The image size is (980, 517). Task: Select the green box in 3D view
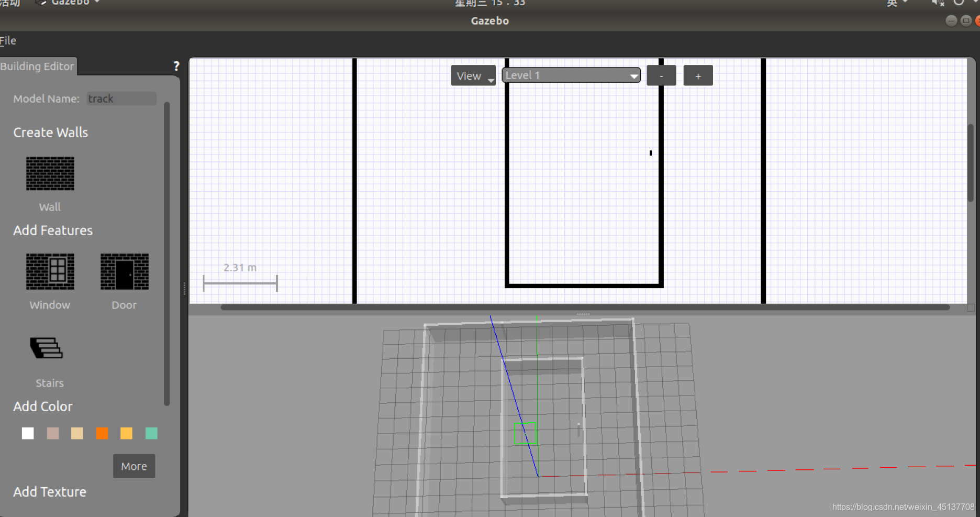pyautogui.click(x=525, y=434)
